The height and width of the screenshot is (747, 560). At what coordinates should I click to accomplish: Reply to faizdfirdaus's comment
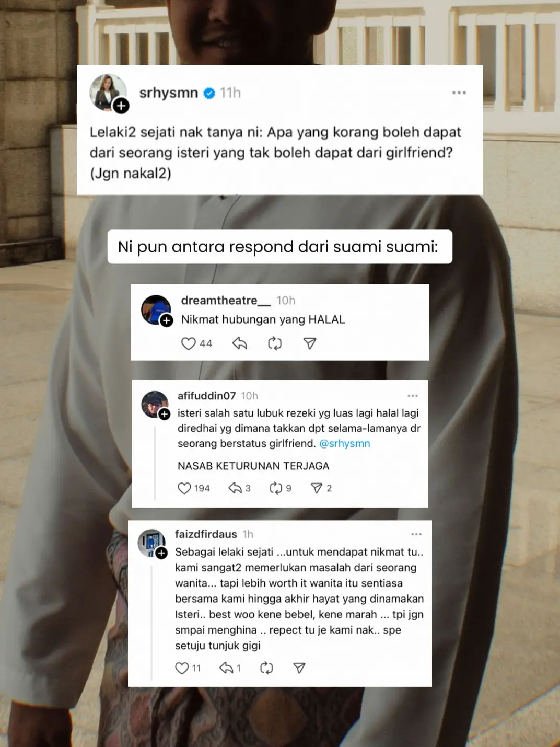pos(226,668)
